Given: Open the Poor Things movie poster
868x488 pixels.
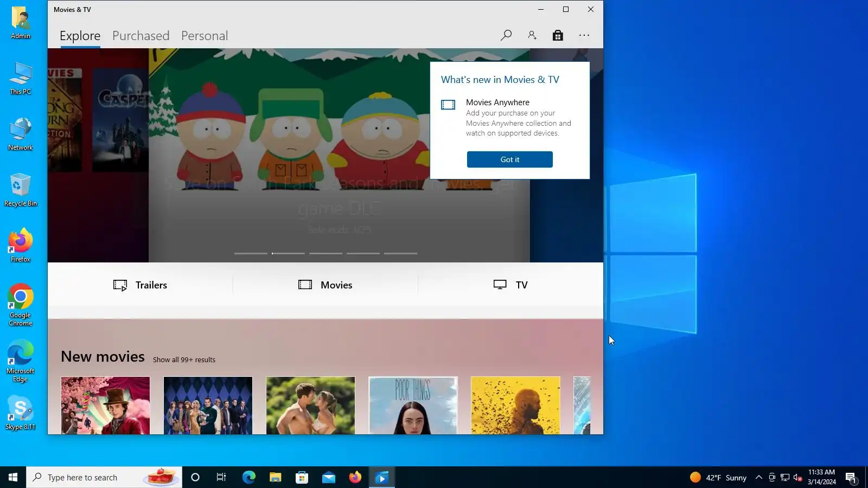Looking at the screenshot, I should 413,405.
